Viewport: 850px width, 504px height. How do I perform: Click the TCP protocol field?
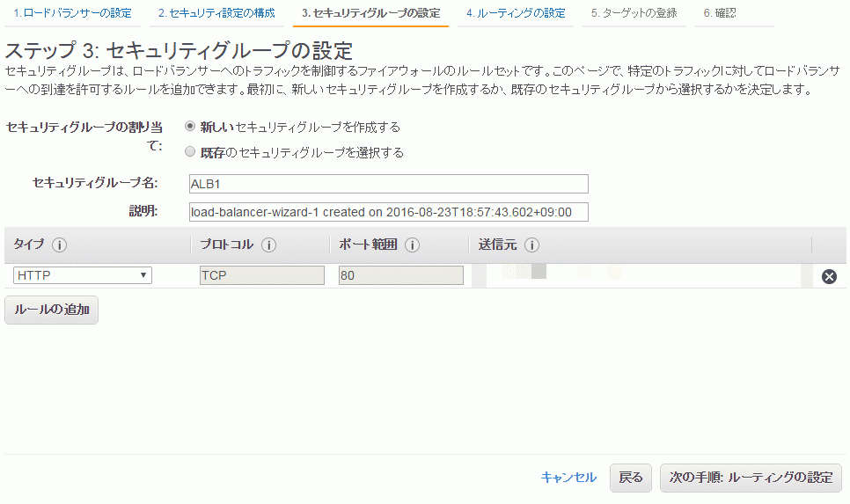point(262,275)
